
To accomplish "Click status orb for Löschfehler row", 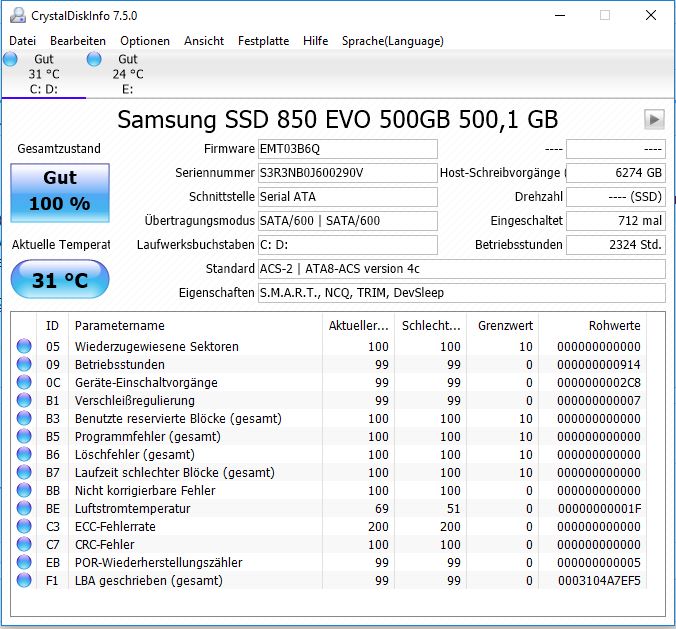I will pyautogui.click(x=24, y=454).
